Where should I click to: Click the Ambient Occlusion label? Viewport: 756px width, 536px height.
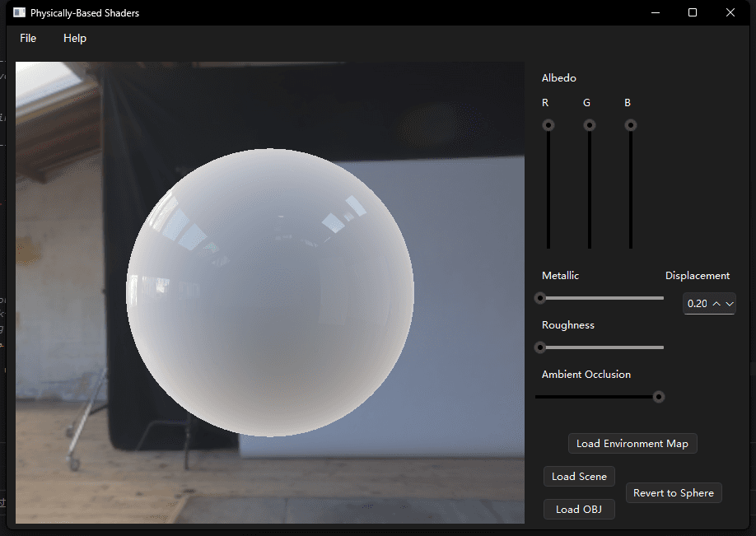coord(586,375)
